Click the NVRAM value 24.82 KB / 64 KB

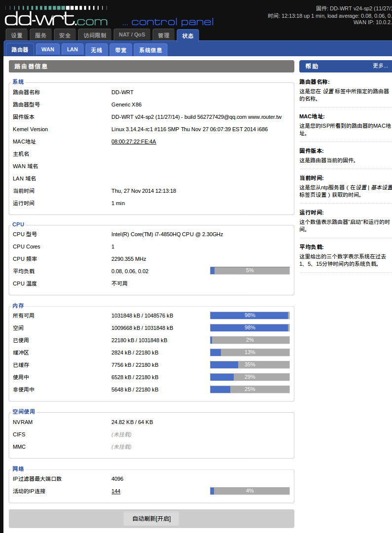(x=132, y=422)
